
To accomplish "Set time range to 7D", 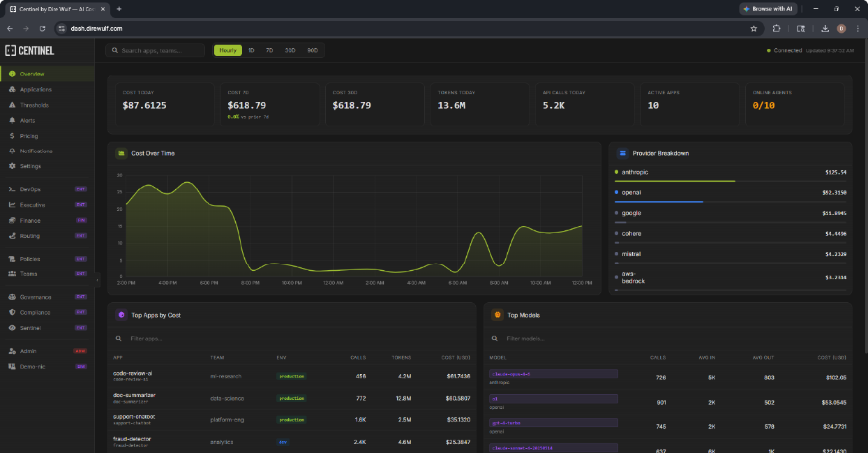I will point(269,50).
